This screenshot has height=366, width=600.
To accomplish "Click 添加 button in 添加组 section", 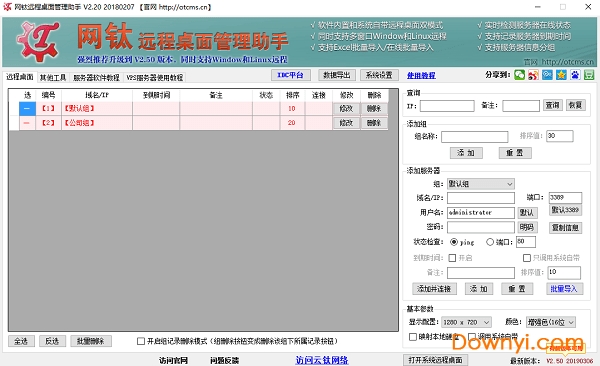I will 466,153.
